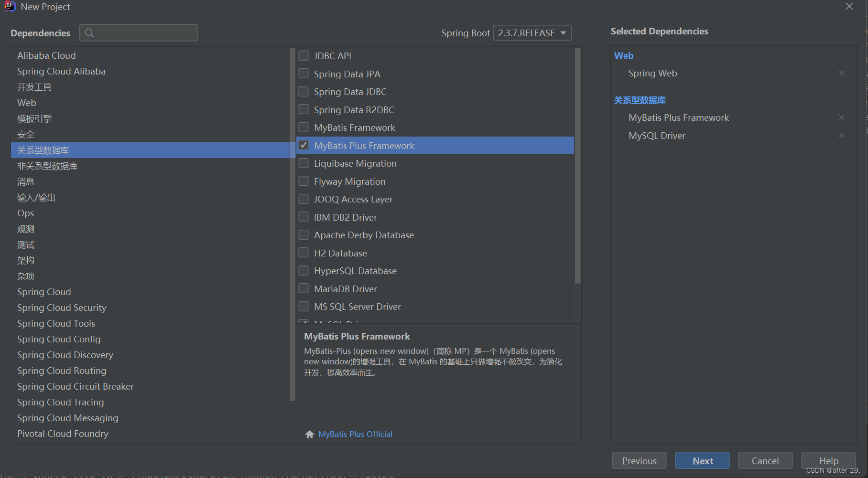The image size is (868, 478).
Task: Cancel the New Project wizard
Action: tap(765, 461)
